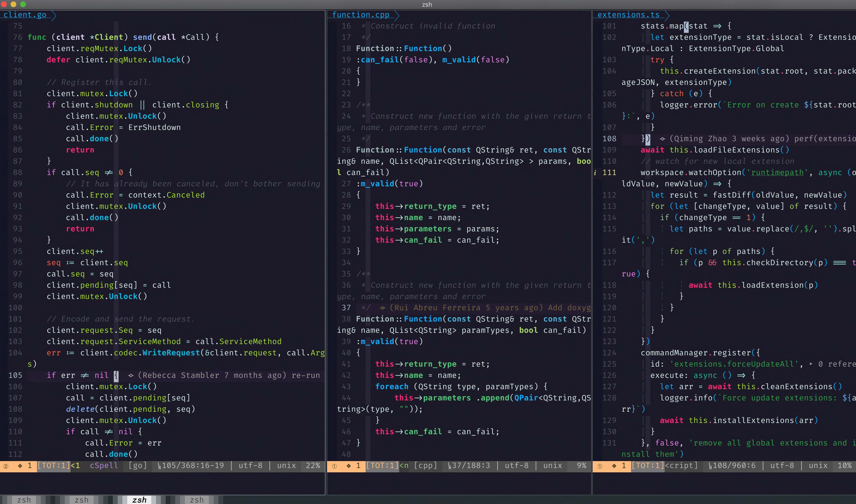
Task: Click the info sign beside line 111
Action: pos(595,173)
